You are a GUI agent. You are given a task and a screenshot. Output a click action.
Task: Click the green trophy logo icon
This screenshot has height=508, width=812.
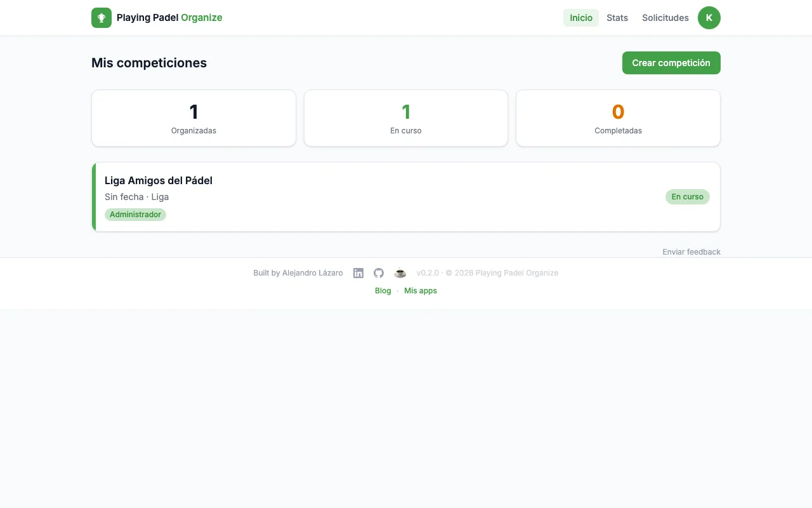[101, 18]
